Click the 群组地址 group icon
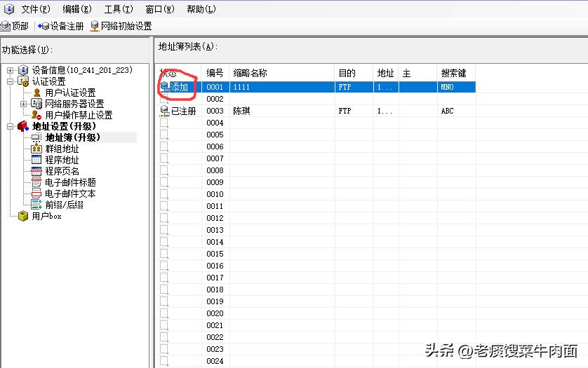The width and height of the screenshot is (588, 368). (36, 149)
